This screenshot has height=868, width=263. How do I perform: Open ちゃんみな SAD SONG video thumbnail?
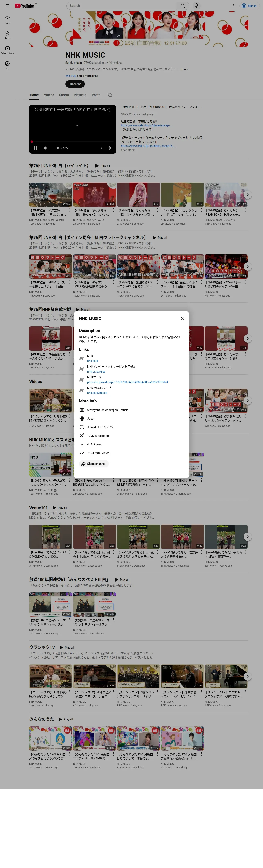click(x=226, y=195)
